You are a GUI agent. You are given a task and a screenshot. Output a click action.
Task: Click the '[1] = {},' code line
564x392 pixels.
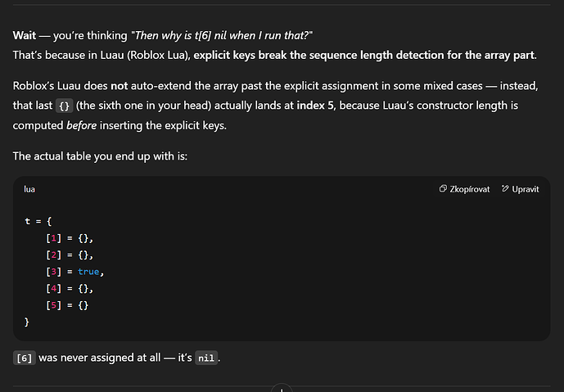(70, 237)
